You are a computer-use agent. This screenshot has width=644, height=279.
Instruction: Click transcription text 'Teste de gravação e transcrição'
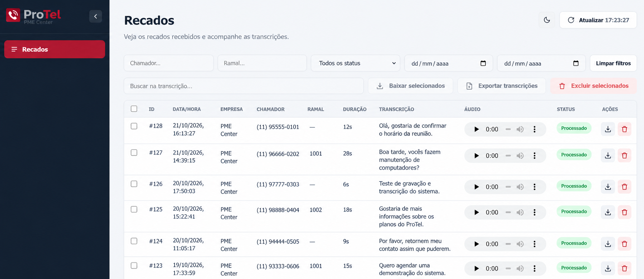(x=409, y=187)
